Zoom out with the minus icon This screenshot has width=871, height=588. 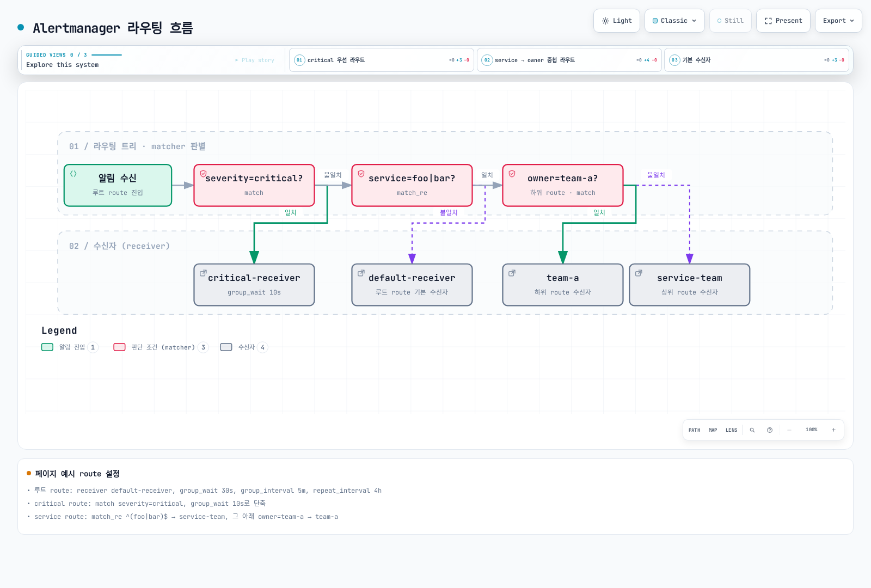pos(789,430)
